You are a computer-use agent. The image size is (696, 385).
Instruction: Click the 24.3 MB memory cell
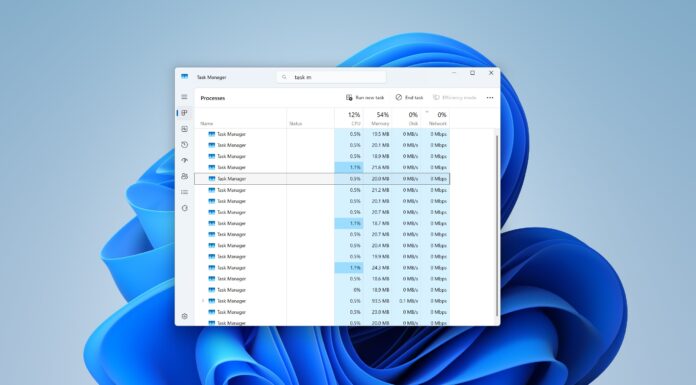(378, 268)
